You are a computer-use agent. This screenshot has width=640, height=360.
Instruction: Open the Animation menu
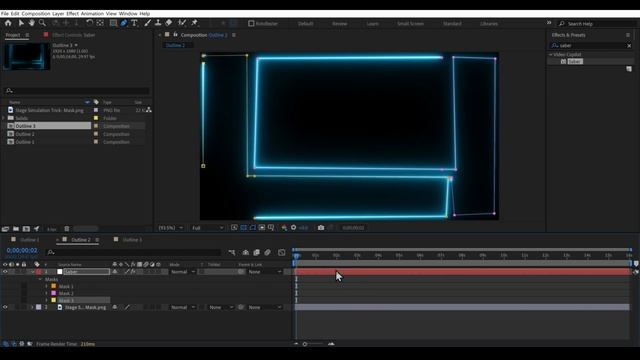(x=92, y=13)
